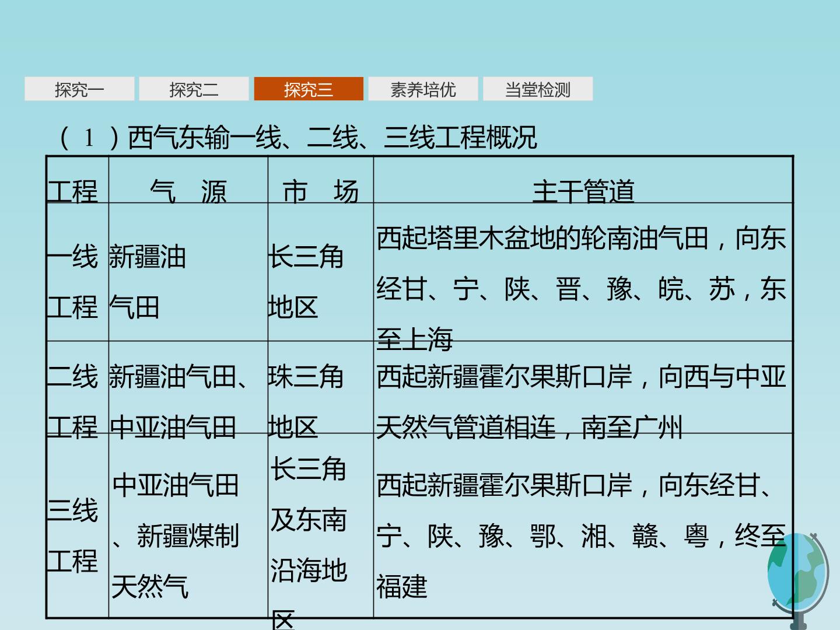
Task: Click the 一线工程 row label
Action: [72, 282]
